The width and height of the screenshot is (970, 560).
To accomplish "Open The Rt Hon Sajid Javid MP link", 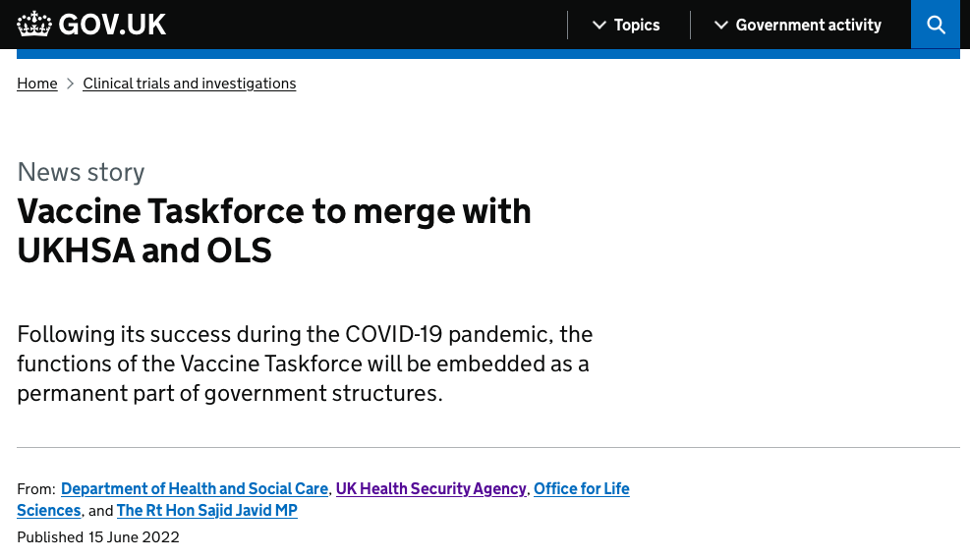I will [207, 511].
